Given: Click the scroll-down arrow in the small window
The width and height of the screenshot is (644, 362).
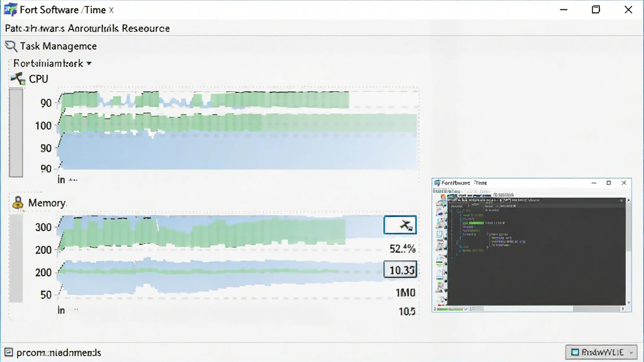Looking at the screenshot, I should 628,303.
